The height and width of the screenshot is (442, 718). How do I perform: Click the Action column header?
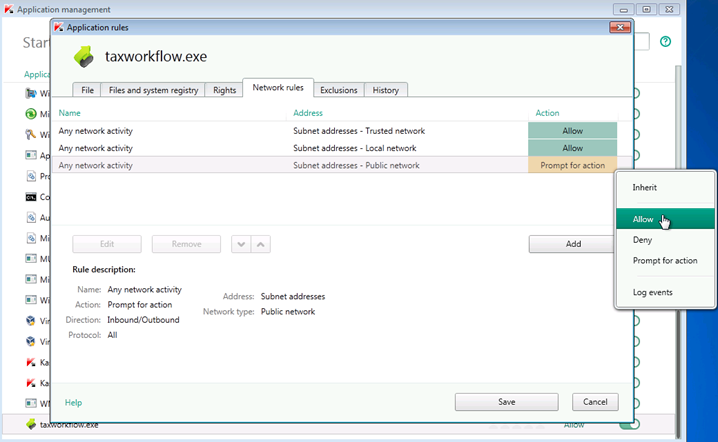coord(547,113)
